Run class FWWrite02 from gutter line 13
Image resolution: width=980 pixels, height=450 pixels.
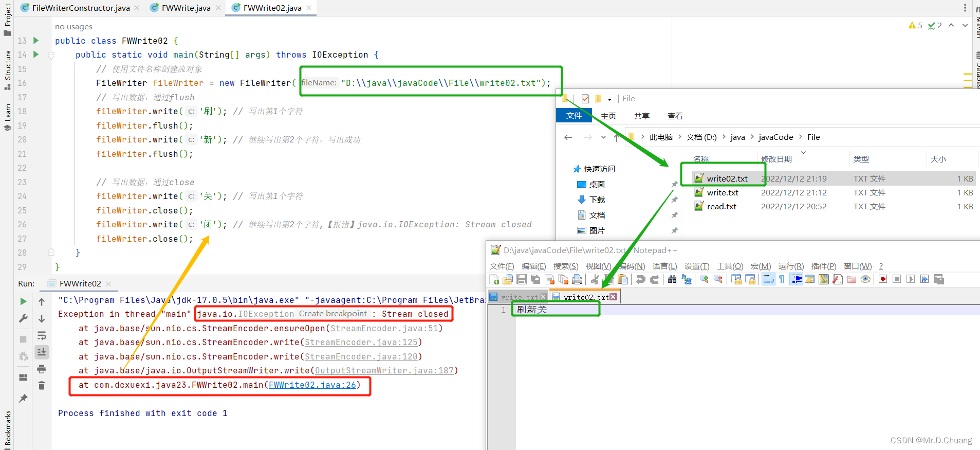tap(36, 40)
